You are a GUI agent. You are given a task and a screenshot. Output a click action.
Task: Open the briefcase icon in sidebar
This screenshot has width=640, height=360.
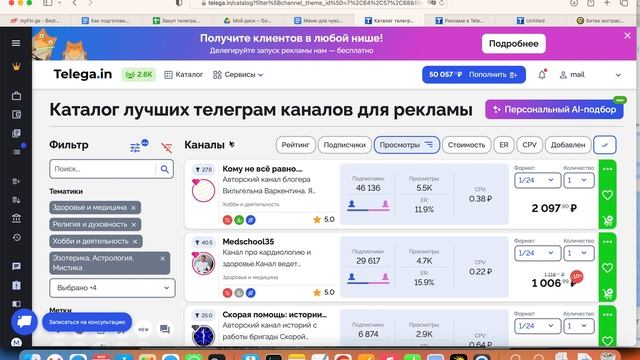16,96
